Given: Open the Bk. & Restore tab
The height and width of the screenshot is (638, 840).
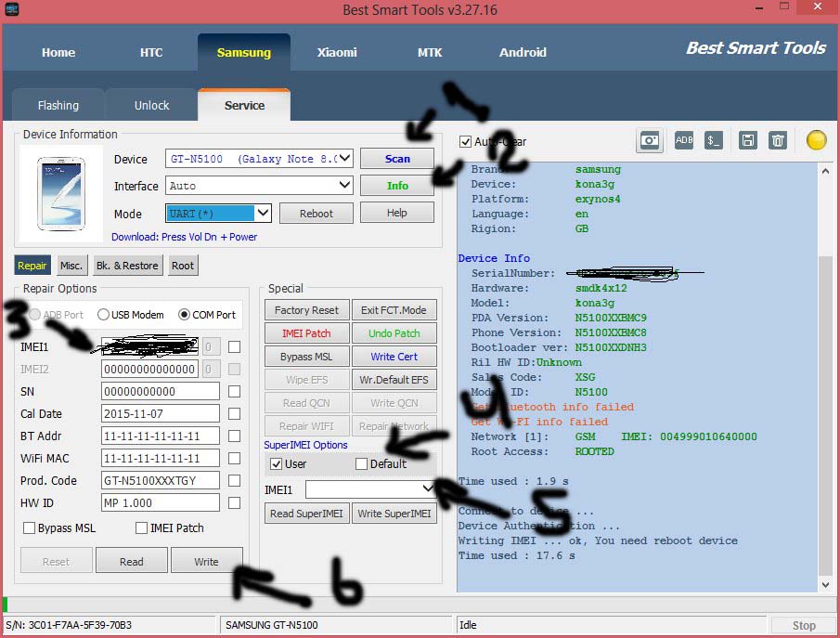Looking at the screenshot, I should [127, 266].
